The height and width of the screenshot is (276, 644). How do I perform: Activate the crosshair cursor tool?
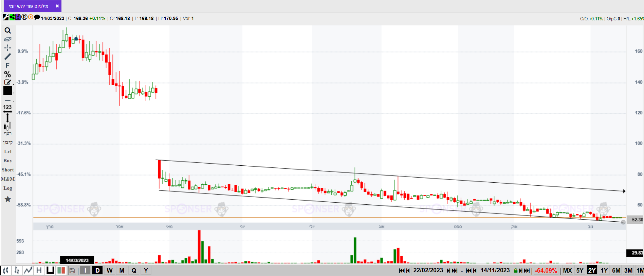[x=7, y=48]
